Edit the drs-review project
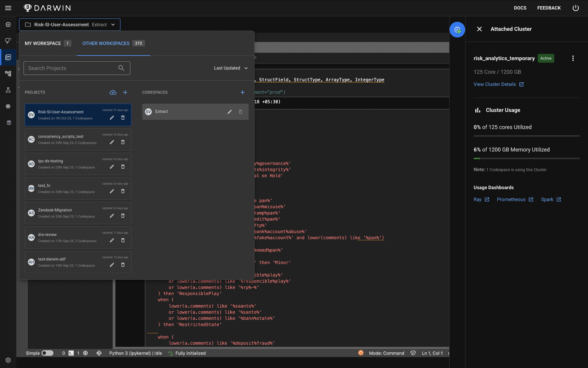Viewport: 588px width, 368px height. [x=112, y=240]
